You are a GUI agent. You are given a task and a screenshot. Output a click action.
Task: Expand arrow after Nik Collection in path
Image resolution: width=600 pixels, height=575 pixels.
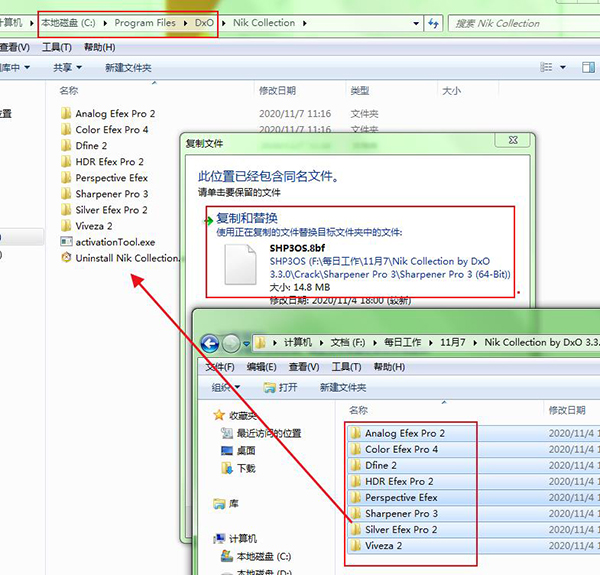coord(305,23)
